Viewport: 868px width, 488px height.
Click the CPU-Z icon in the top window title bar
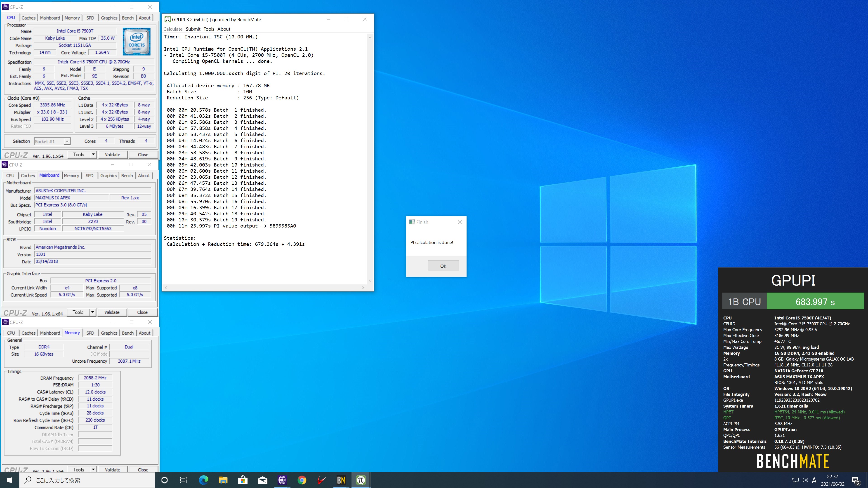5,7
